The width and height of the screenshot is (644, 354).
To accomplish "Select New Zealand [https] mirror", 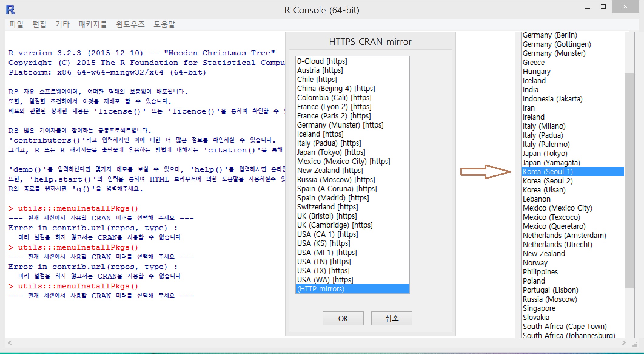I will [353, 170].
